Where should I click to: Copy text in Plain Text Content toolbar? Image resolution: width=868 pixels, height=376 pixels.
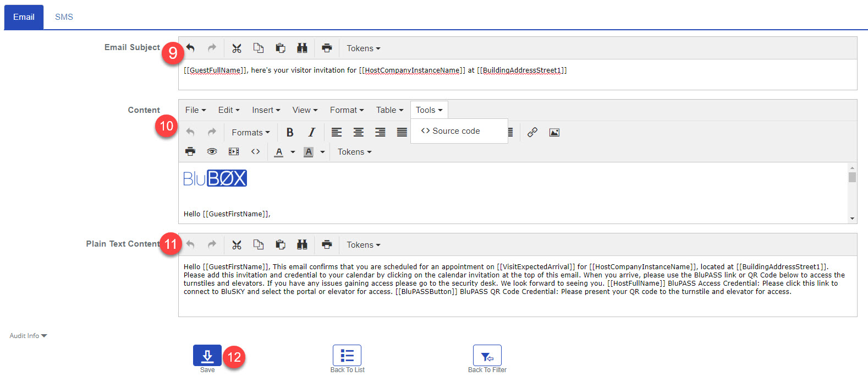tap(259, 244)
